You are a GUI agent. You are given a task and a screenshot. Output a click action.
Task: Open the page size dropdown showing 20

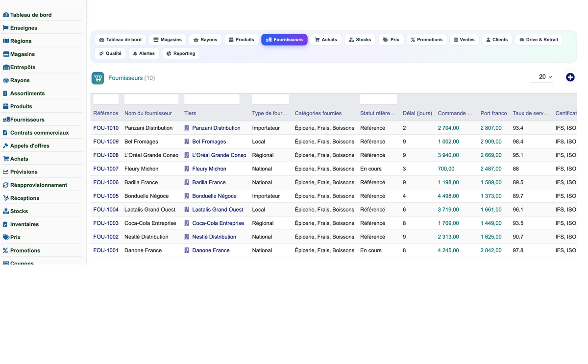tap(542, 77)
